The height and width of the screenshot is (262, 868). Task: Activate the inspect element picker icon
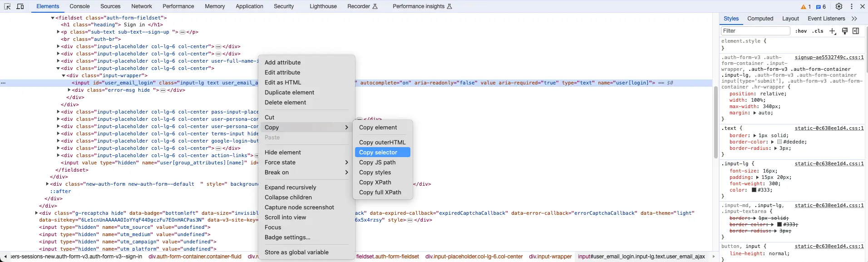(7, 6)
